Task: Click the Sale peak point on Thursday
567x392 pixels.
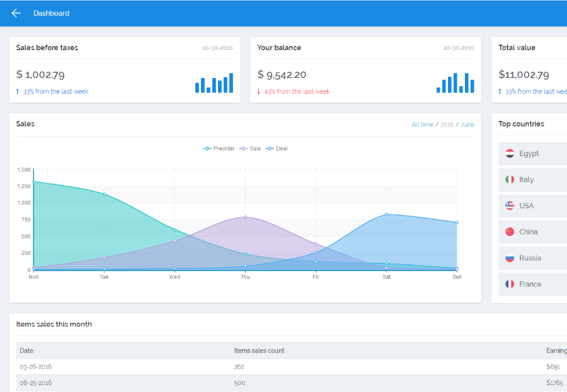Action: coord(245,217)
